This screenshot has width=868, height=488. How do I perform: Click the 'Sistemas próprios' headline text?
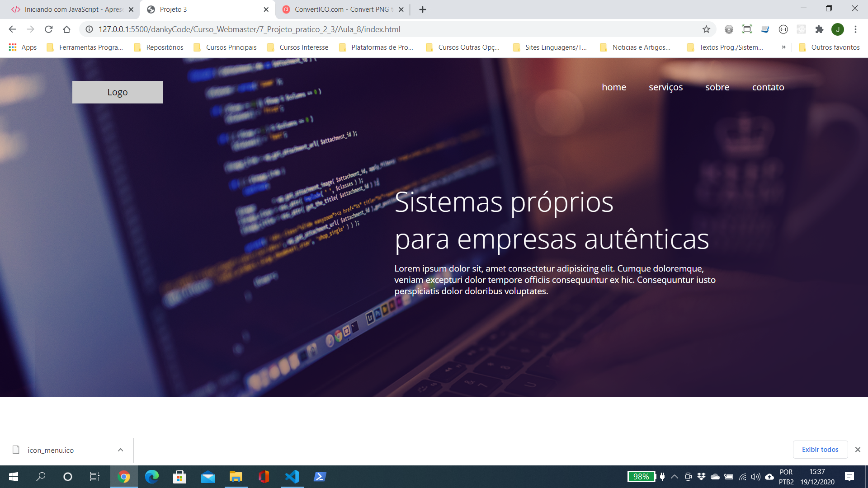[x=504, y=202]
